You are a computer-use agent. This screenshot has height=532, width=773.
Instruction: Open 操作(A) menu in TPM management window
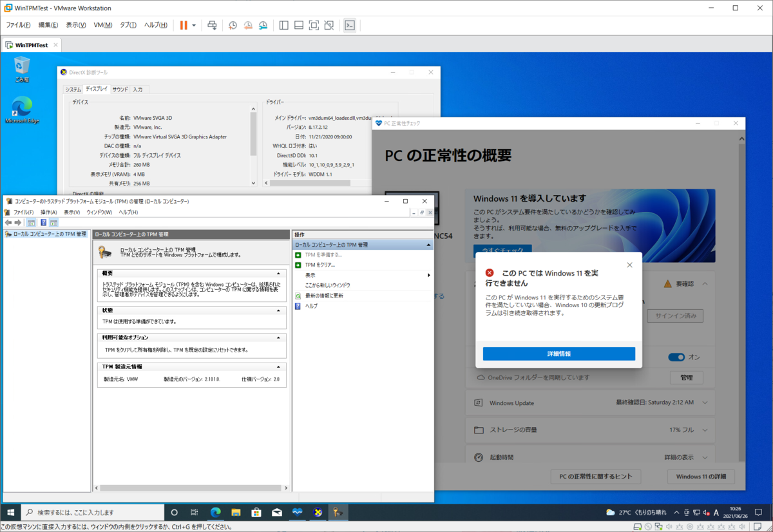pos(48,212)
